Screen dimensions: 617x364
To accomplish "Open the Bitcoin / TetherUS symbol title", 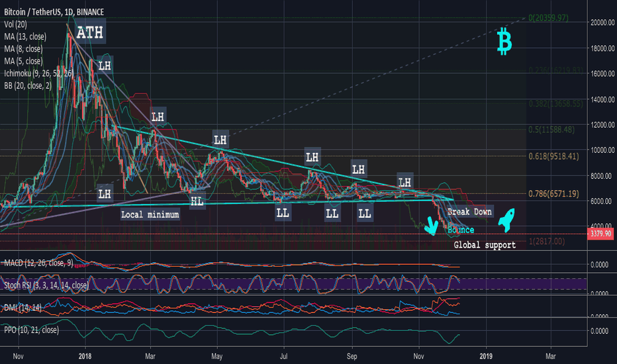I will (x=54, y=12).
